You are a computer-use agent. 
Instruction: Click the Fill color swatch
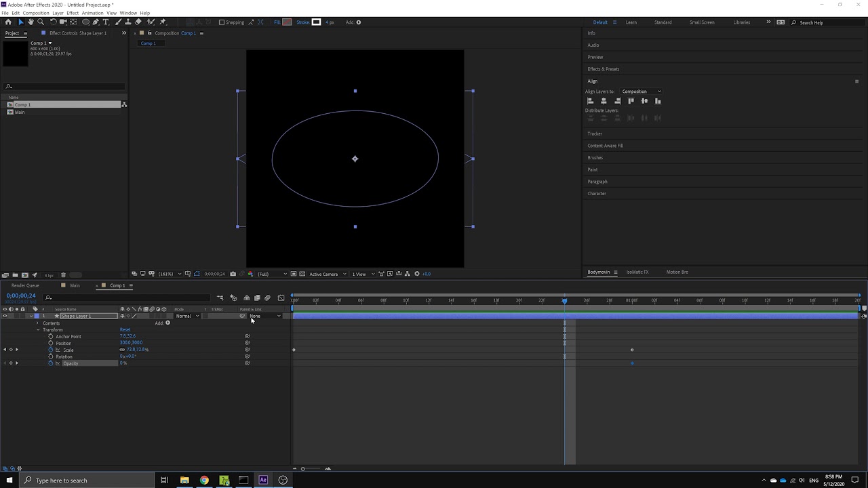[x=287, y=22]
